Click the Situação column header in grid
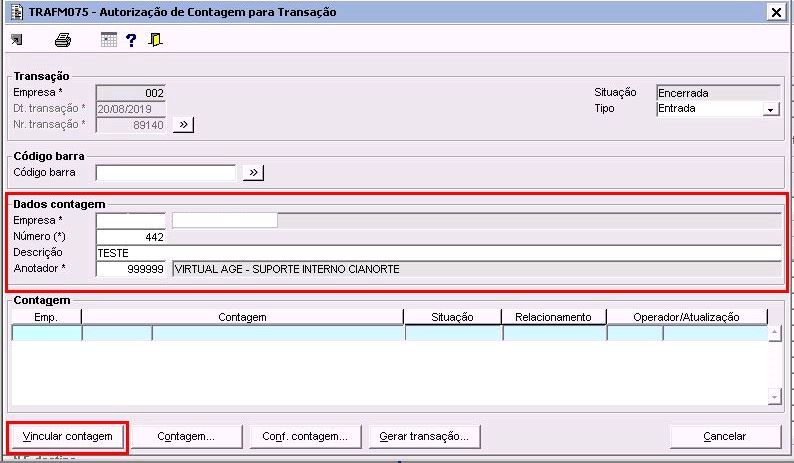The image size is (794, 463). click(453, 317)
